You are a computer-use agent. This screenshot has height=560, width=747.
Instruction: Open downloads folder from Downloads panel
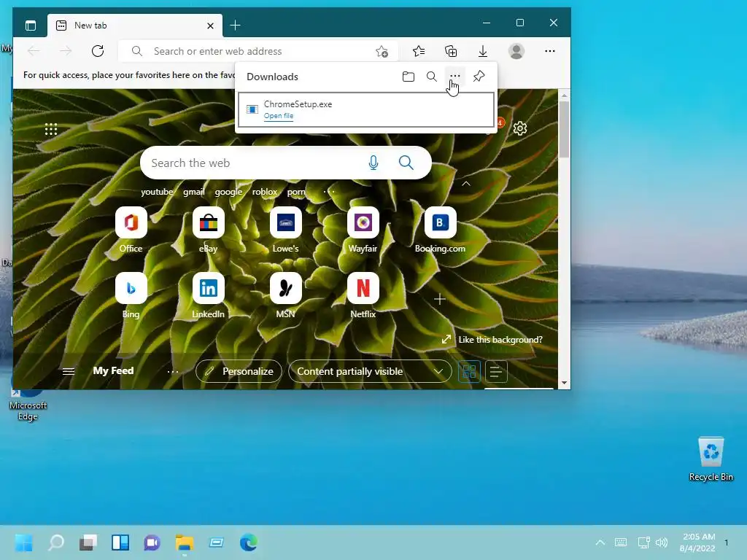tap(409, 77)
